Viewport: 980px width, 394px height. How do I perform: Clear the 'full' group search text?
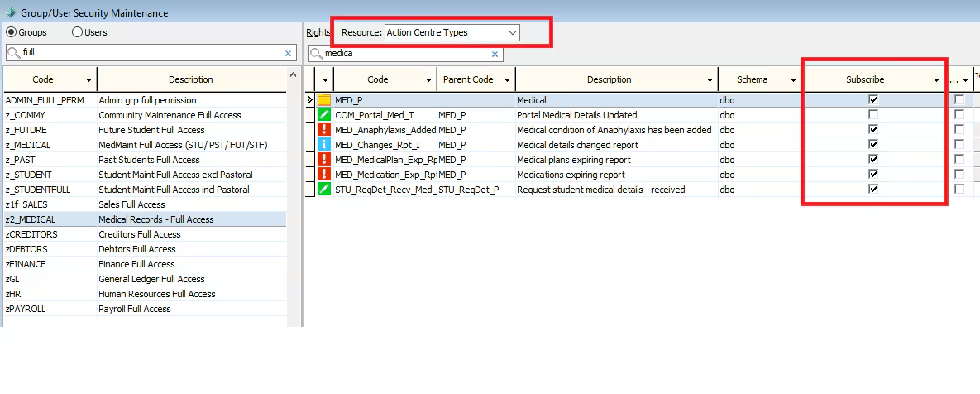coord(288,54)
